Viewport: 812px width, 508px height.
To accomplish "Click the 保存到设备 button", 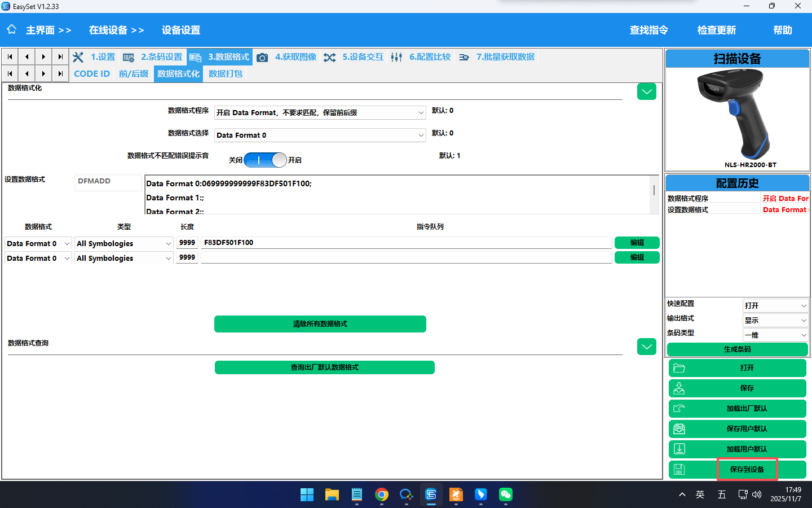I will [747, 469].
